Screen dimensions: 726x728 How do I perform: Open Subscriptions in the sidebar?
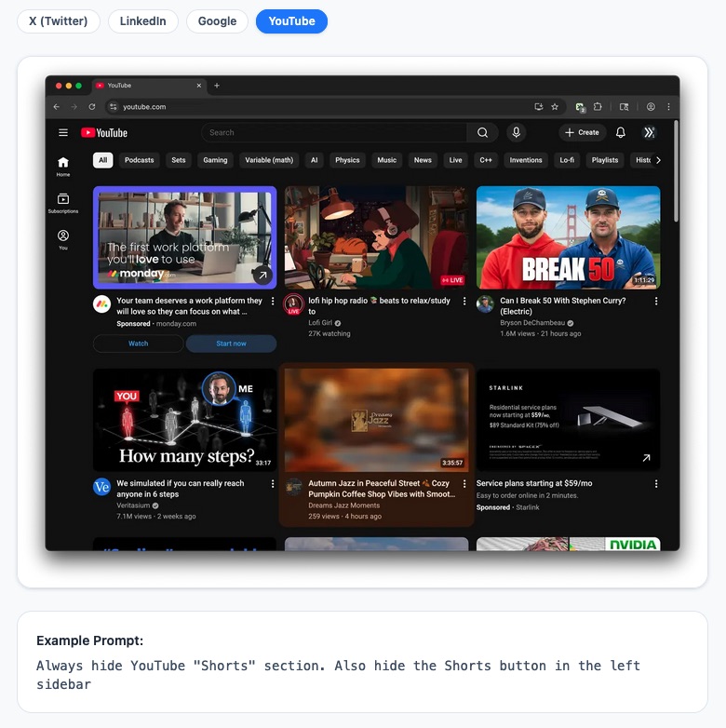[x=63, y=203]
